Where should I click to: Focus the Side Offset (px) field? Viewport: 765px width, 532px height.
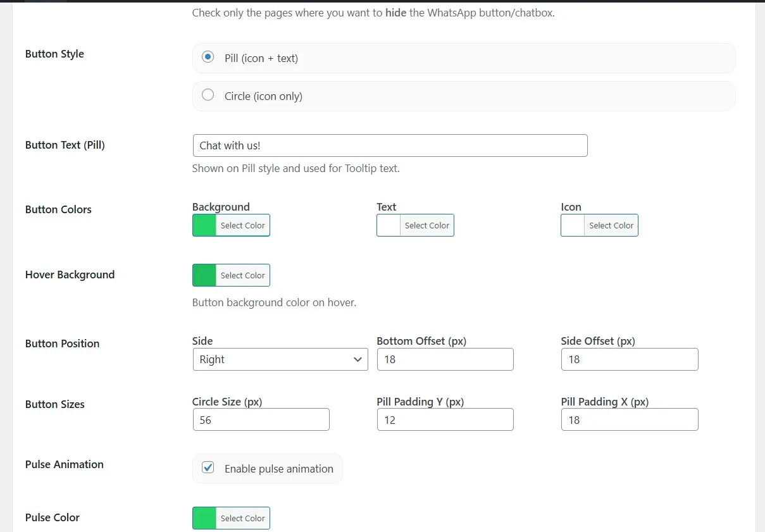pyautogui.click(x=629, y=359)
